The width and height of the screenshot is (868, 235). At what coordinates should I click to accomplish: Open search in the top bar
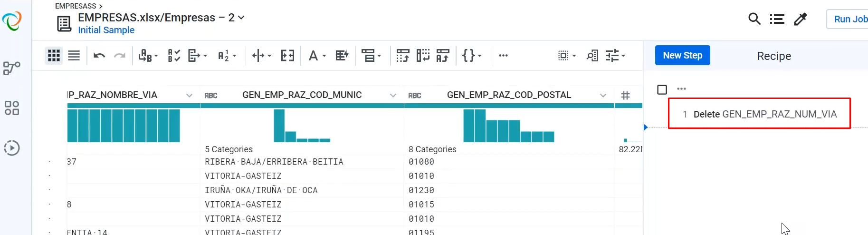click(754, 19)
